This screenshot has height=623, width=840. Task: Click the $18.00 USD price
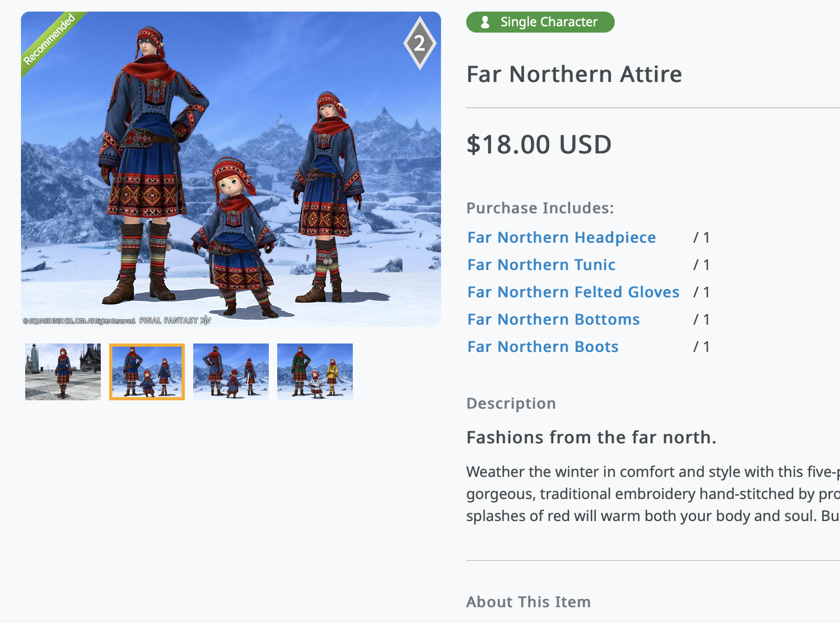(x=539, y=144)
